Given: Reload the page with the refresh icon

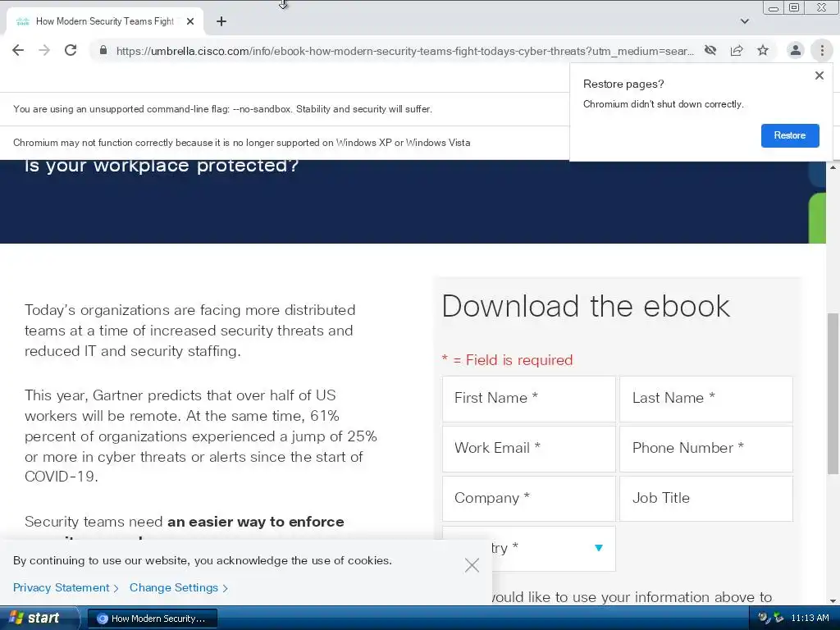Looking at the screenshot, I should (x=71, y=50).
